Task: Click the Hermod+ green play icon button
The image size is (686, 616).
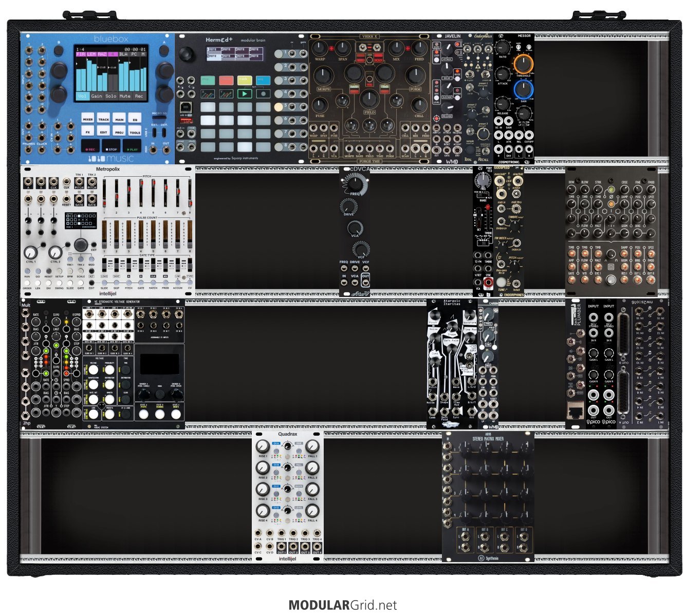Action: [245, 94]
